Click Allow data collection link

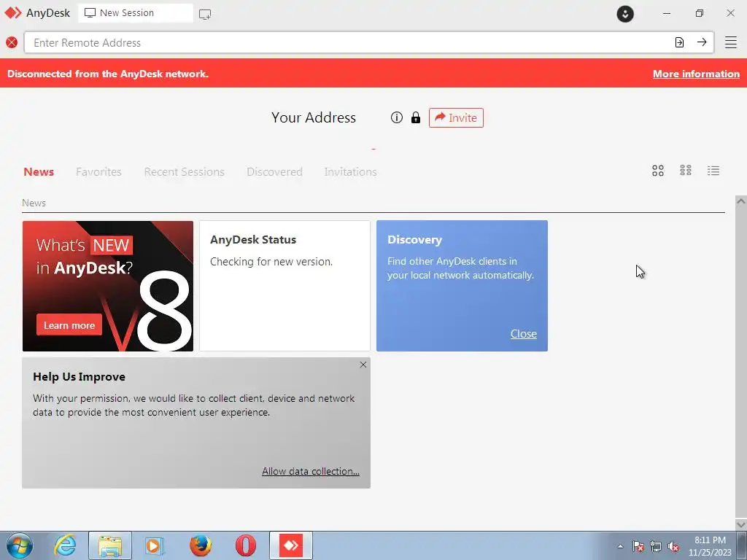(x=311, y=471)
